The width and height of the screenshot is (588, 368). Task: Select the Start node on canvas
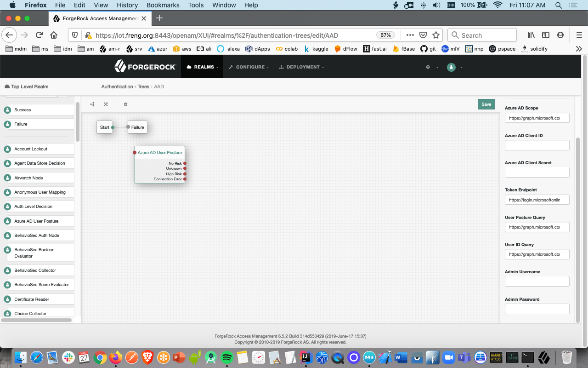(x=105, y=127)
